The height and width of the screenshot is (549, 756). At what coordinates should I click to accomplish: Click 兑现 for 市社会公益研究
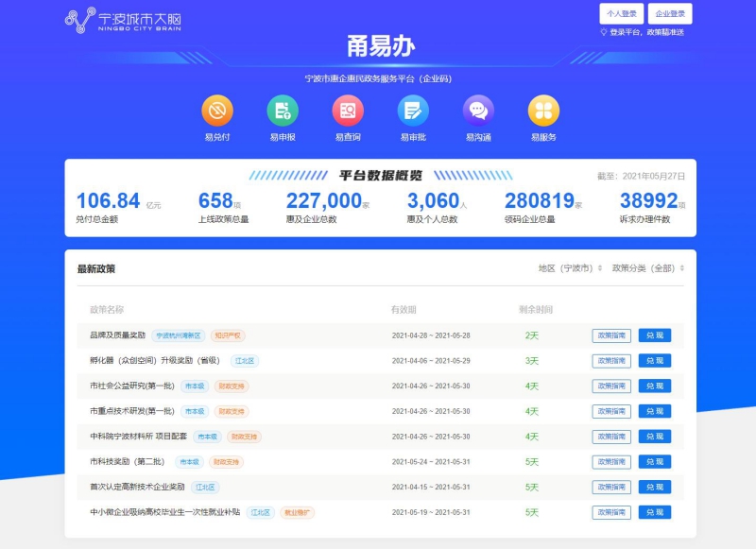(655, 386)
